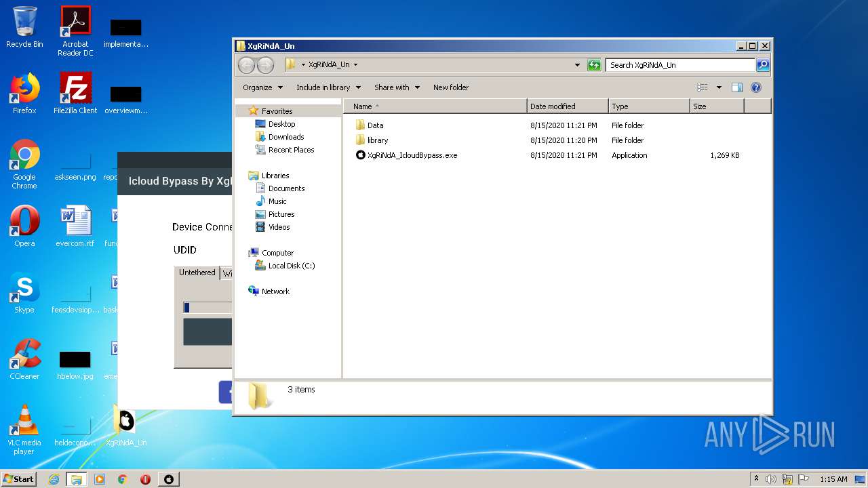Switch to Untethered tab in Icloud Bypass
This screenshot has height=488, width=868.
pyautogui.click(x=197, y=272)
